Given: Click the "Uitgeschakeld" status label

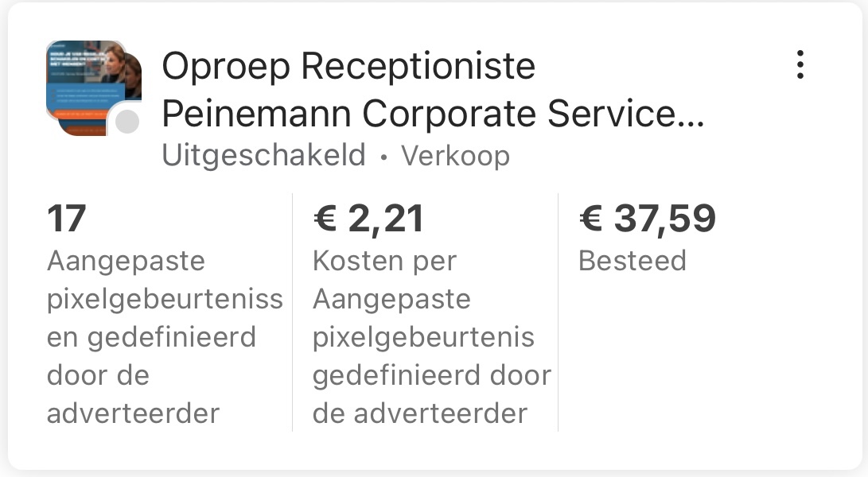Looking at the screenshot, I should pyautogui.click(x=263, y=155).
